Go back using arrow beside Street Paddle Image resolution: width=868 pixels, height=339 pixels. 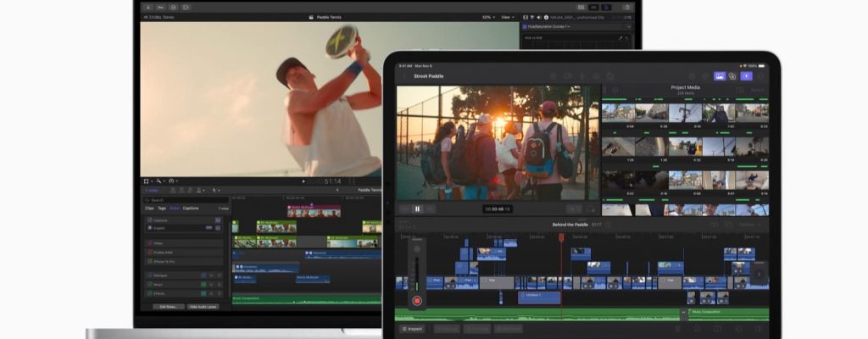[x=404, y=76]
